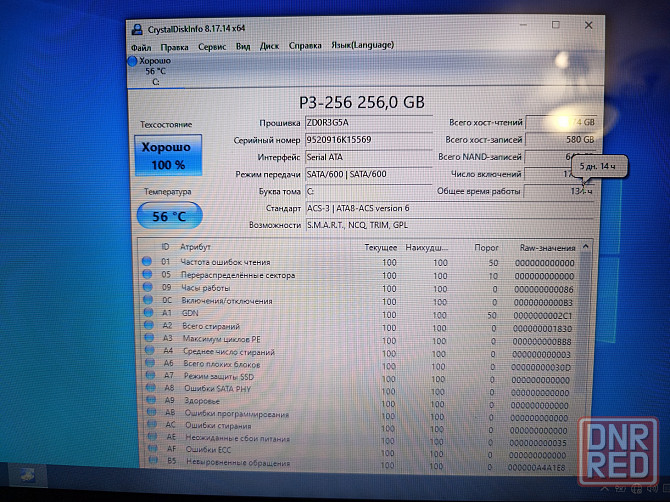The height and width of the screenshot is (502, 670).
Task: Click the 56 °C temperature button
Action: 170,216
